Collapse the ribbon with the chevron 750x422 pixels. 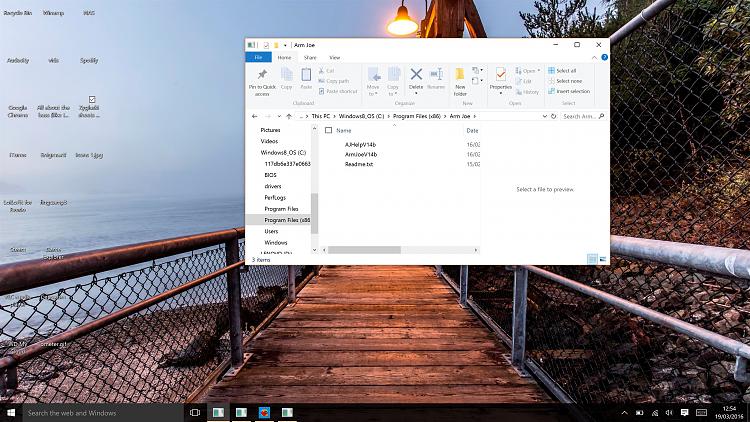[594, 57]
